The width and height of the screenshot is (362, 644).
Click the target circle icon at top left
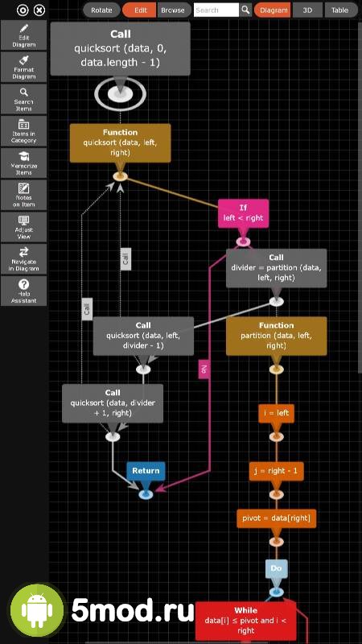pos(23,10)
